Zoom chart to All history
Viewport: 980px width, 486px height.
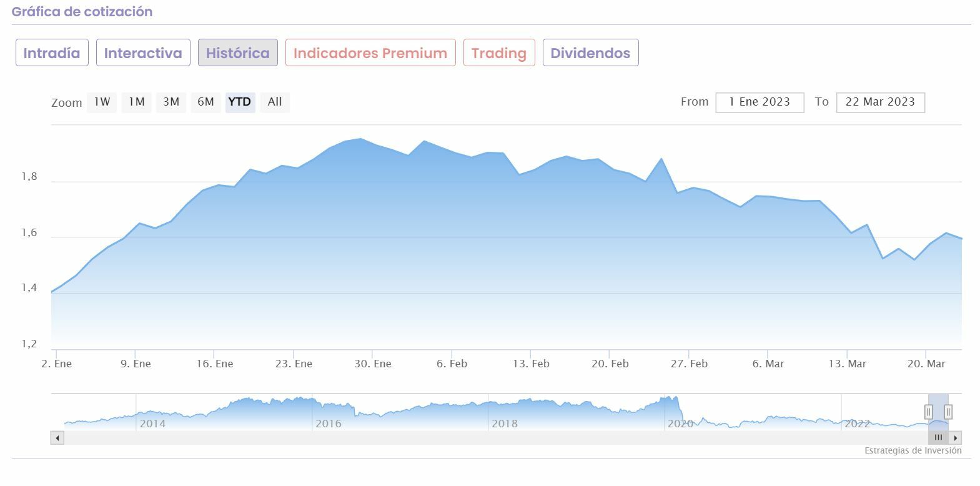(275, 102)
